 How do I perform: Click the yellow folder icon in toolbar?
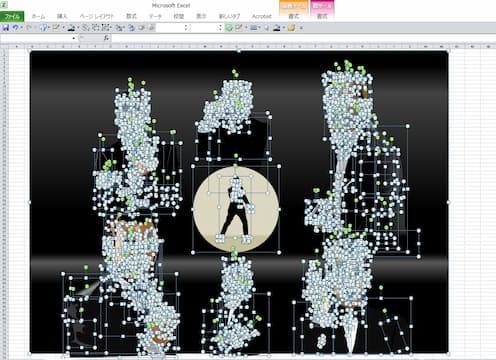pos(292,28)
